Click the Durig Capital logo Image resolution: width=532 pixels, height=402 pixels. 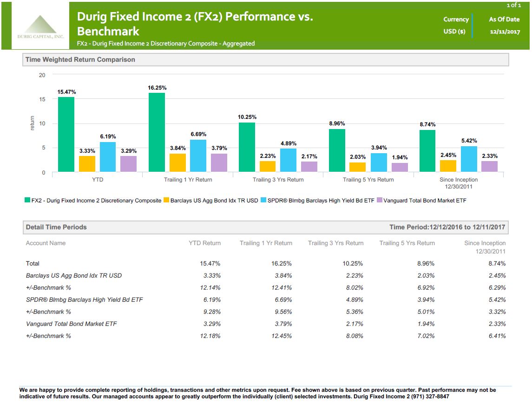[x=40, y=27]
